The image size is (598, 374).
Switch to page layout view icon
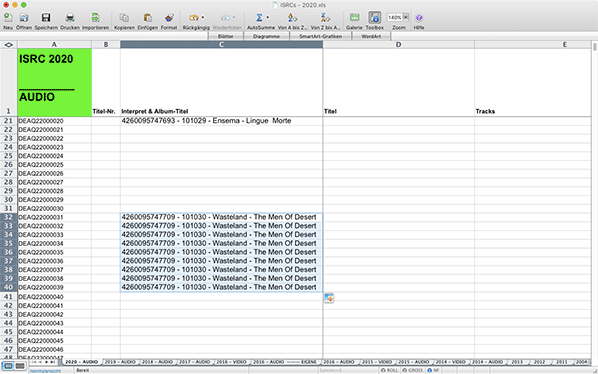pyautogui.click(x=20, y=366)
